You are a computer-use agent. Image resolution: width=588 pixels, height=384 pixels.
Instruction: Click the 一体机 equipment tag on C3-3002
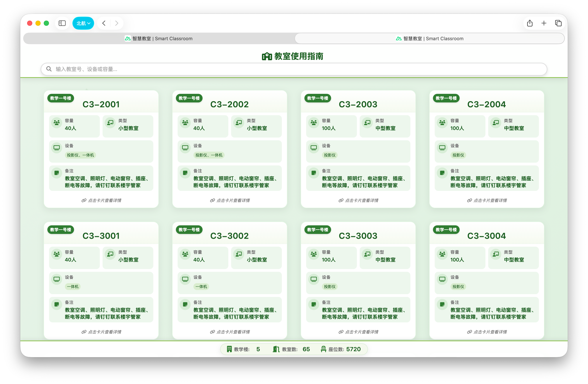pyautogui.click(x=201, y=287)
